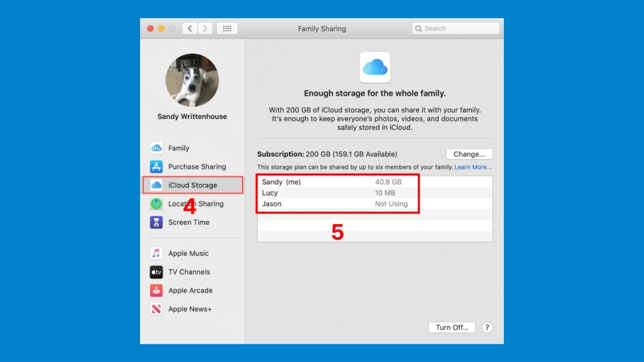Follow the Learn More... link
644x362 pixels.
(x=473, y=167)
